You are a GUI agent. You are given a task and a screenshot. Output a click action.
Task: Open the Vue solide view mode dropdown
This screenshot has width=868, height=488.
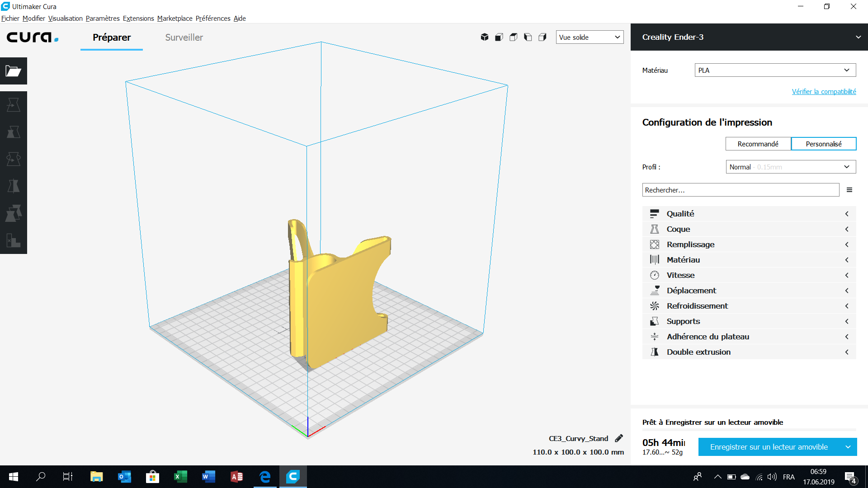(x=590, y=37)
